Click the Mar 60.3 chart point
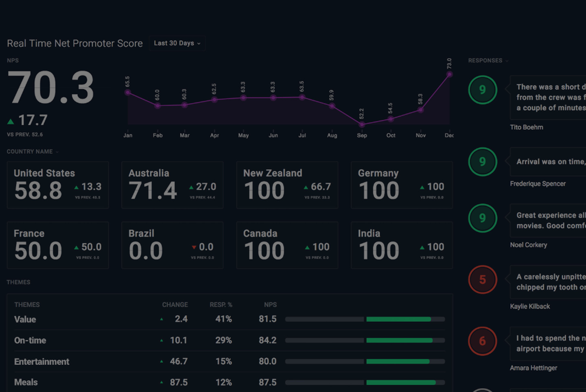Viewport: 586px width, 392px height. coord(185,105)
